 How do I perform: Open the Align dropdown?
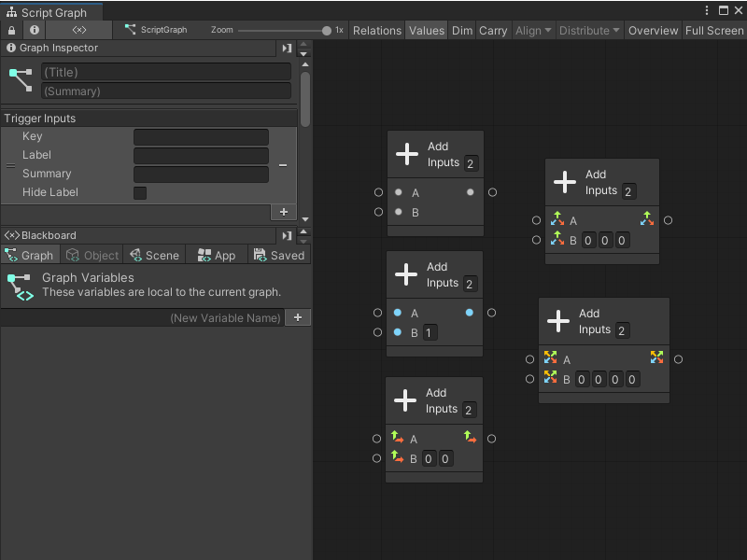[x=533, y=30]
